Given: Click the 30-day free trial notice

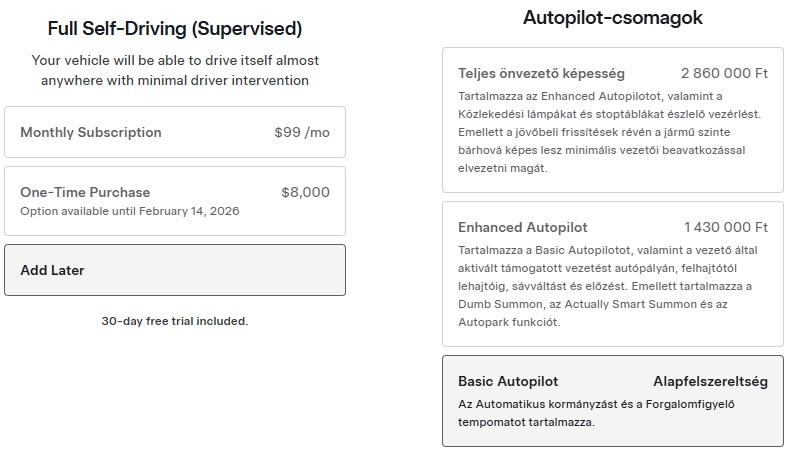Looking at the screenshot, I should pyautogui.click(x=175, y=321).
